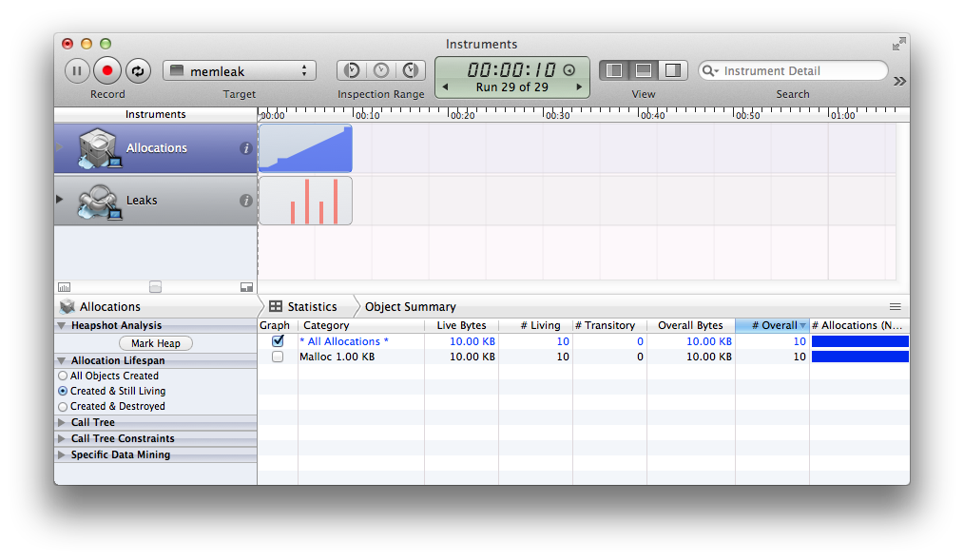Click the 00:30 mark on timeline ruler
Viewport: 964px width, 560px height.
pos(557,115)
